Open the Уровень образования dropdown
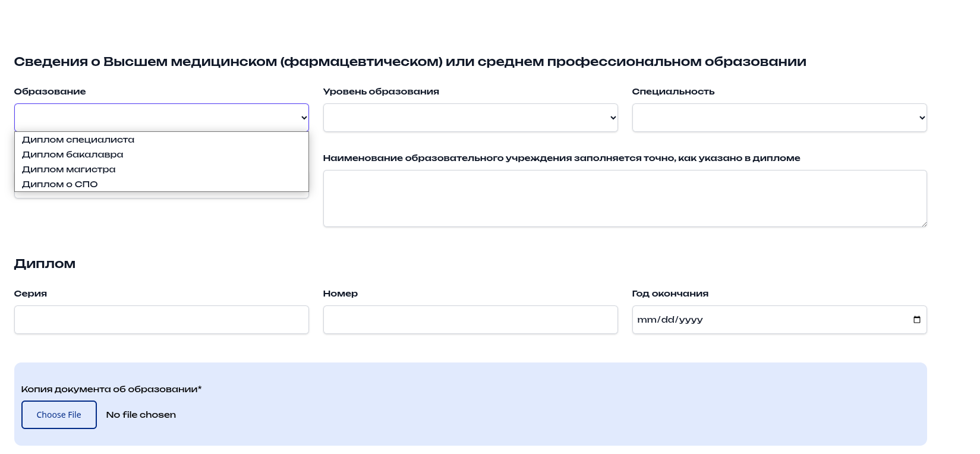The height and width of the screenshot is (454, 980). (x=470, y=118)
